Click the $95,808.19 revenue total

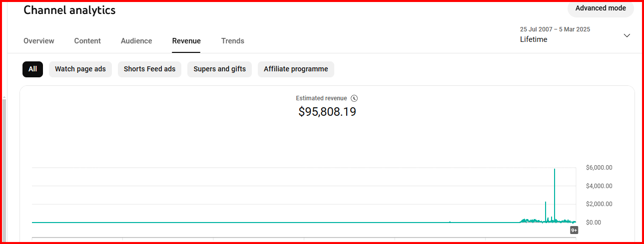(x=327, y=112)
